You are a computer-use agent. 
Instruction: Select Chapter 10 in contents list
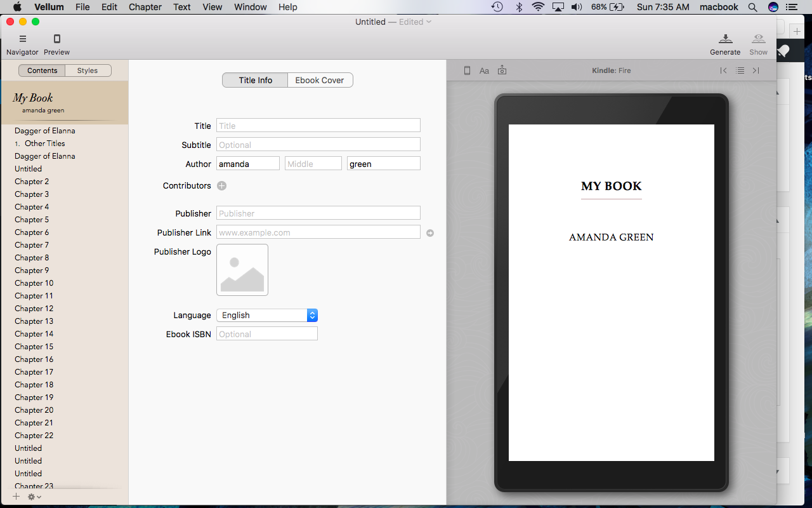[x=34, y=283]
